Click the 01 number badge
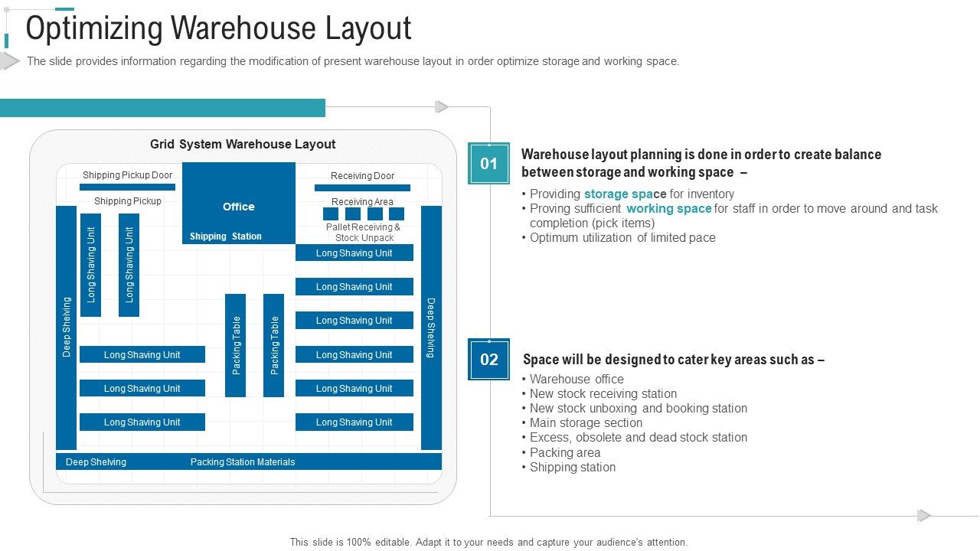 pos(488,163)
